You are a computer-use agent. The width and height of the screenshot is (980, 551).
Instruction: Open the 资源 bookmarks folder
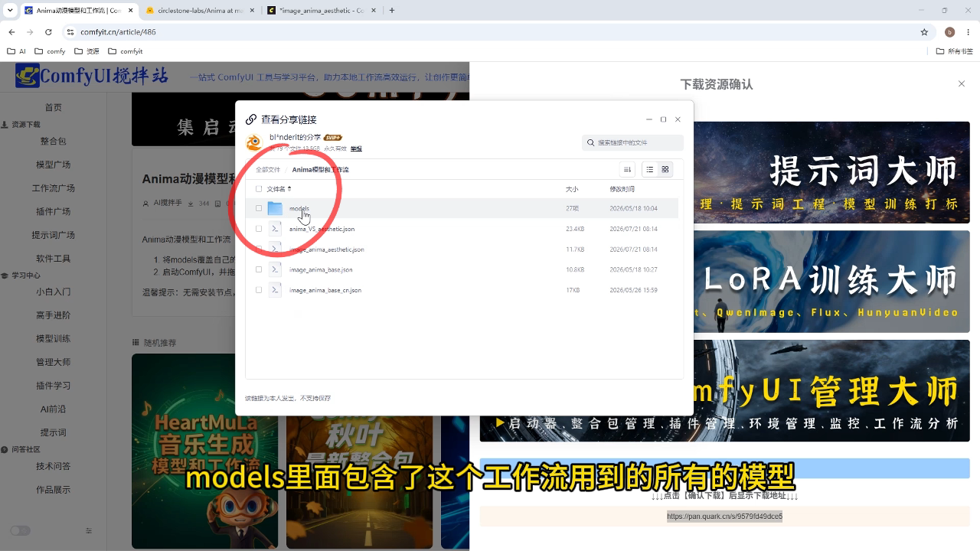87,51
